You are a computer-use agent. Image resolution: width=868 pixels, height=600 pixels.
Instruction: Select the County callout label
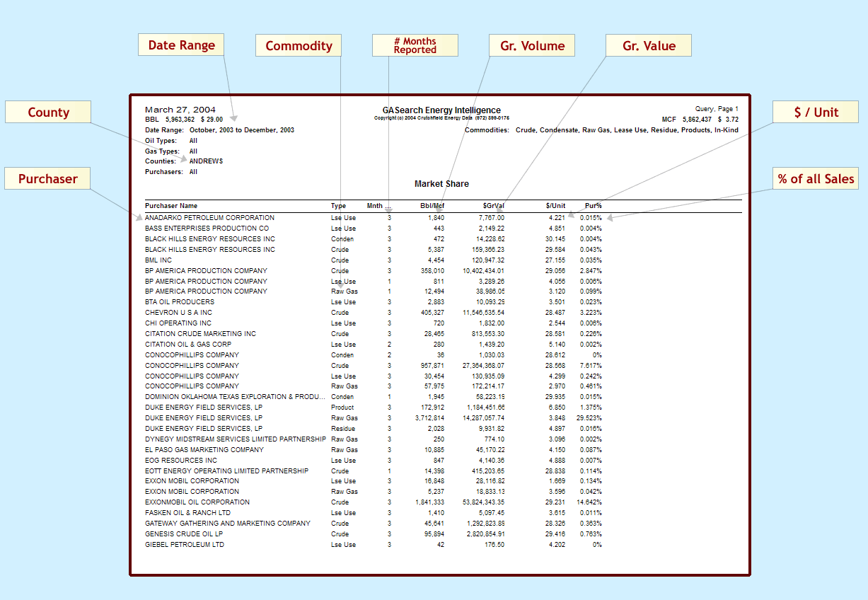pyautogui.click(x=48, y=112)
